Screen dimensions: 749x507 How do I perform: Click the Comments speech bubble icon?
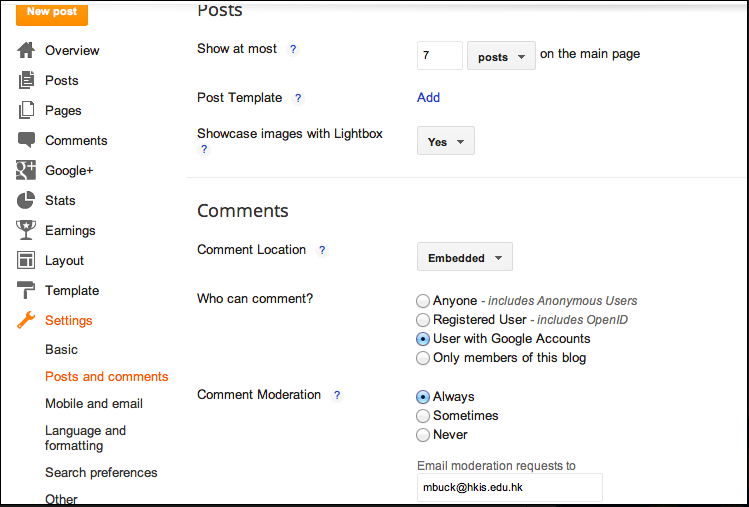(x=26, y=140)
